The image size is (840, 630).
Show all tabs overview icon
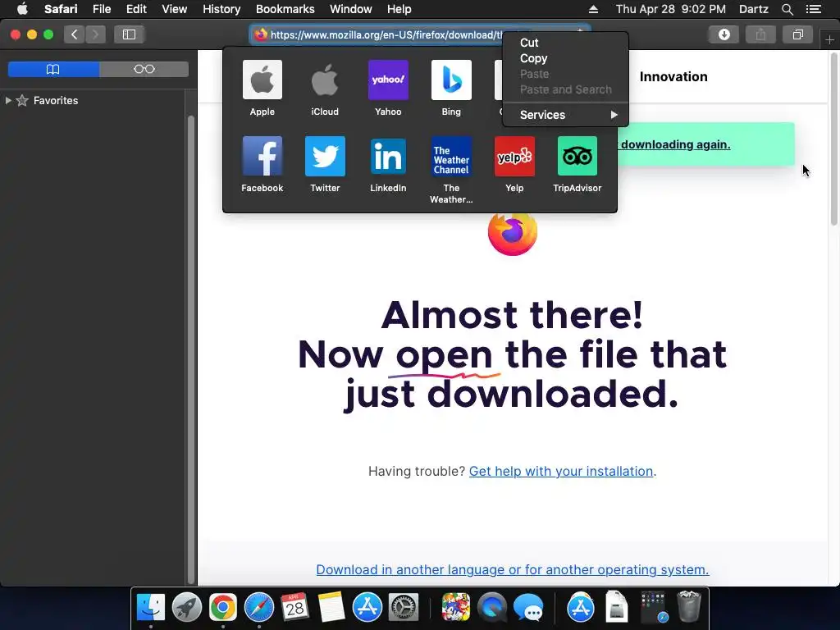pos(797,34)
